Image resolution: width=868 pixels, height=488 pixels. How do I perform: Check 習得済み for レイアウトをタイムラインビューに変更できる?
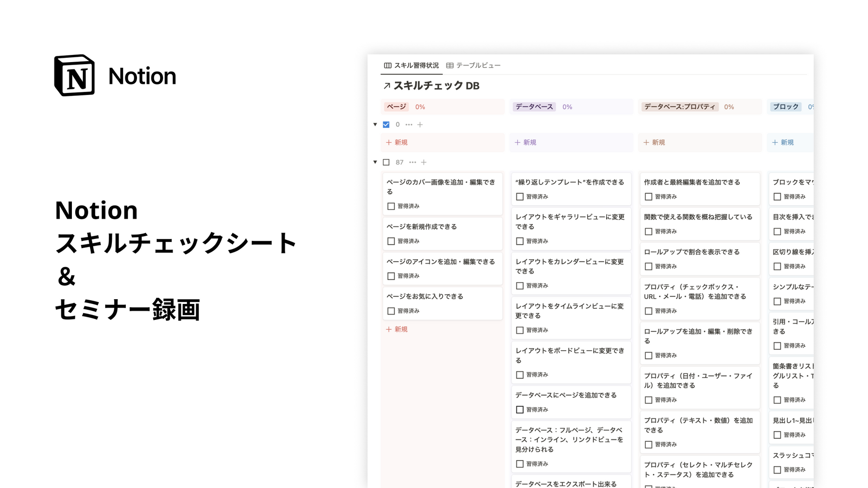click(520, 330)
